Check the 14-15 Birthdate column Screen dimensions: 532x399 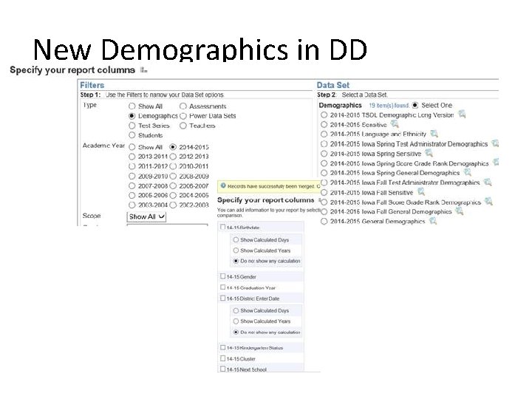223,227
